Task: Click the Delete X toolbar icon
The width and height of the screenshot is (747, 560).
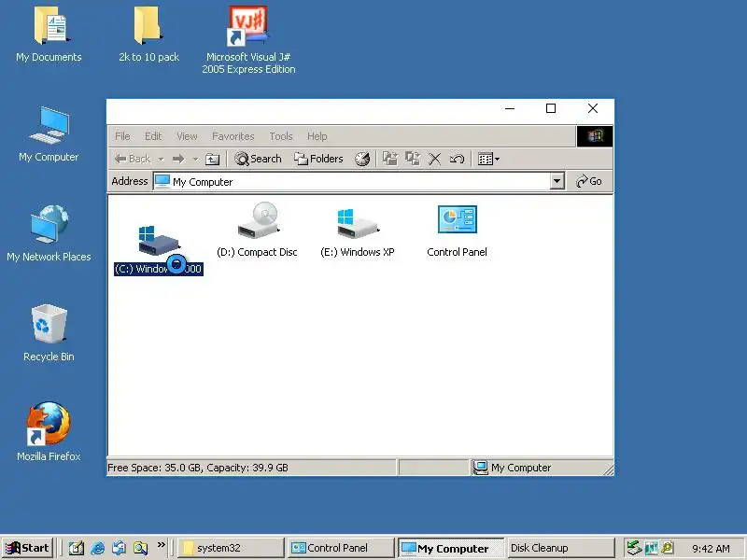Action: click(x=434, y=159)
